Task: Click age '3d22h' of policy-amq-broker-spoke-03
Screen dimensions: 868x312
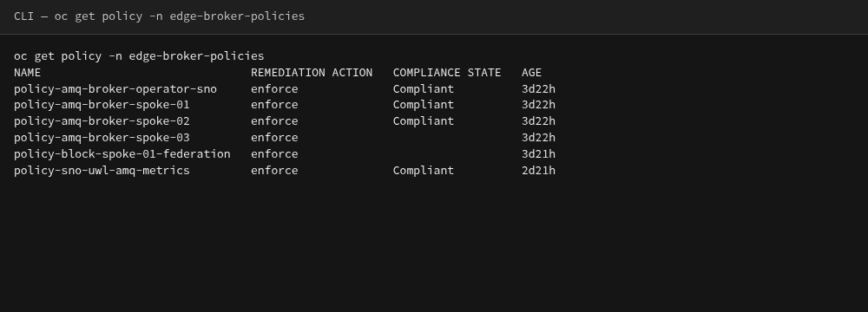Action: [539, 137]
